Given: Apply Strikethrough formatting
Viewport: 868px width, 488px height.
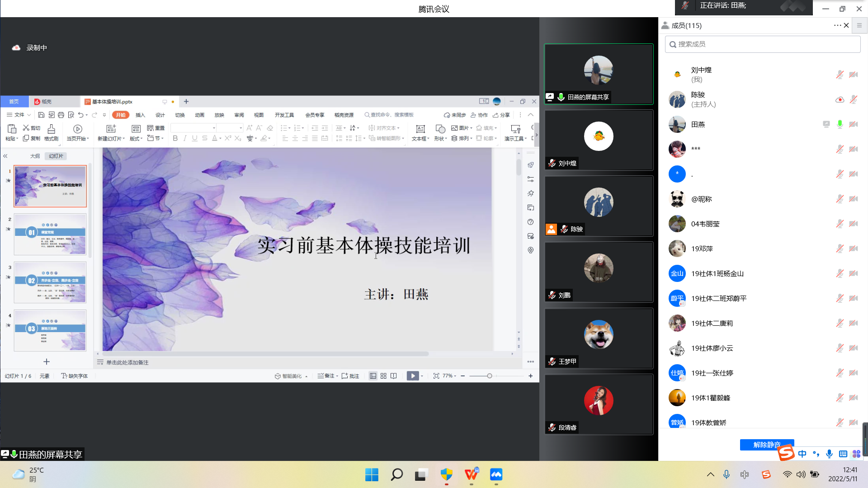Looking at the screenshot, I should point(205,138).
